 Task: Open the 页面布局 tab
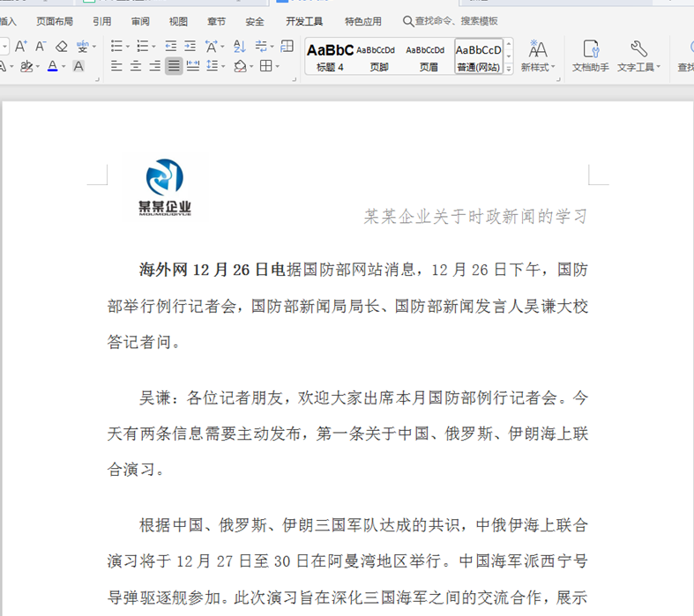55,21
